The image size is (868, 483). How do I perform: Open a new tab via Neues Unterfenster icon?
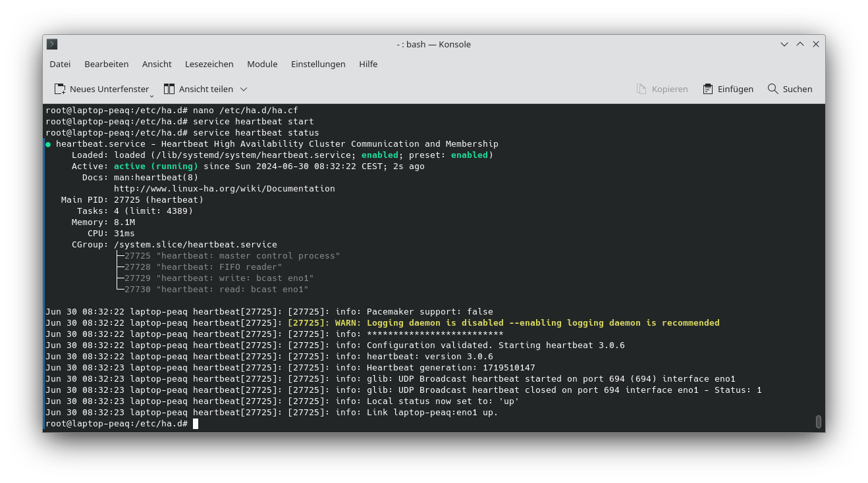[x=59, y=89]
